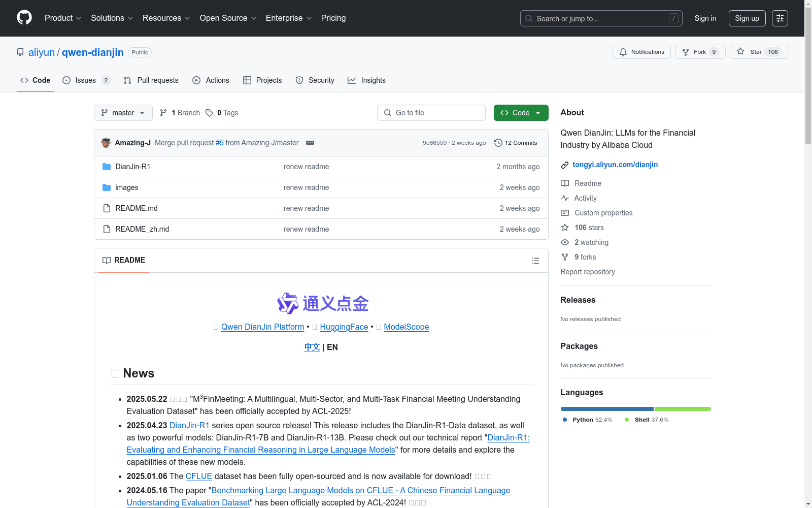
Task: Go to the GitHub homepage logo
Action: click(24, 18)
